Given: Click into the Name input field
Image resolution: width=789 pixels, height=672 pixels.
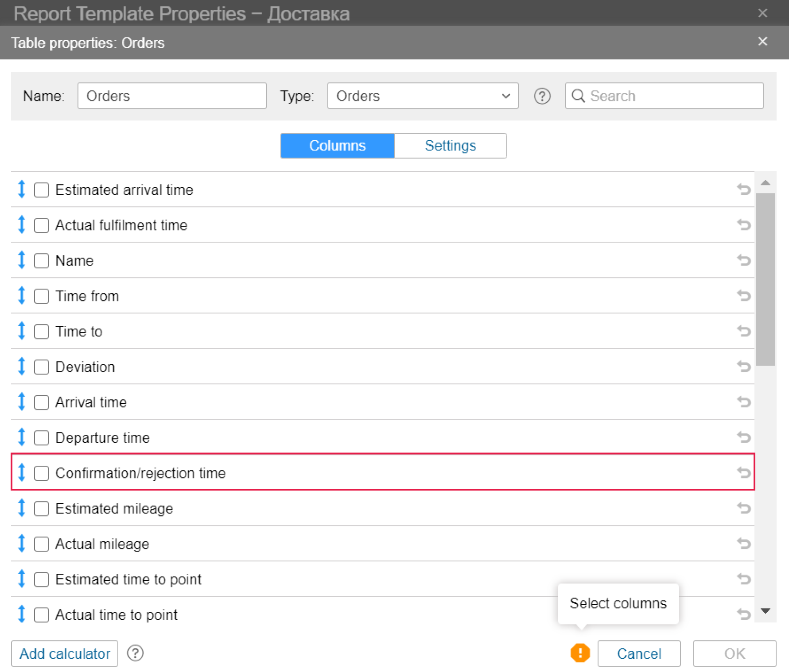Looking at the screenshot, I should point(172,96).
